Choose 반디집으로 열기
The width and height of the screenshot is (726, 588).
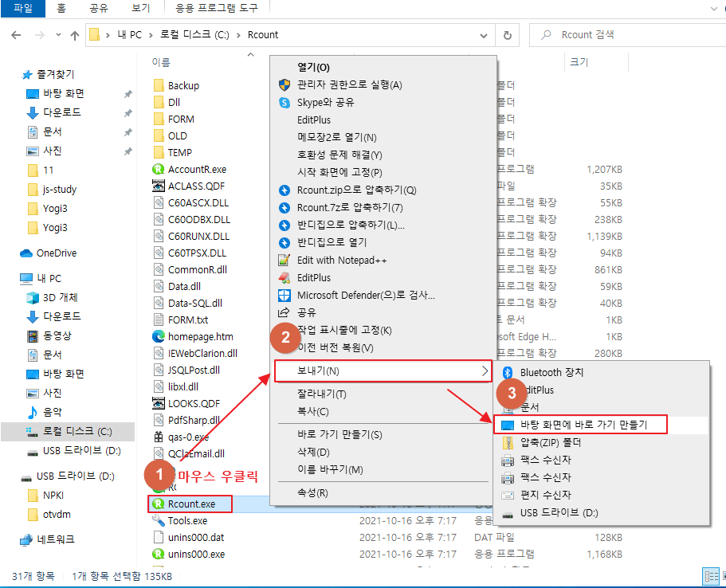point(332,242)
